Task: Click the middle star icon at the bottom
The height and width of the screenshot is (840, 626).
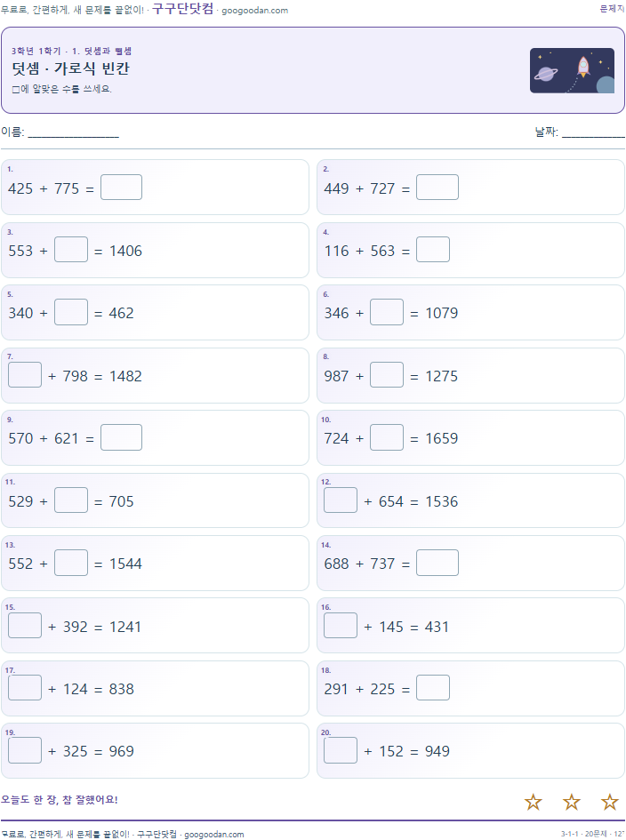Action: (x=572, y=802)
